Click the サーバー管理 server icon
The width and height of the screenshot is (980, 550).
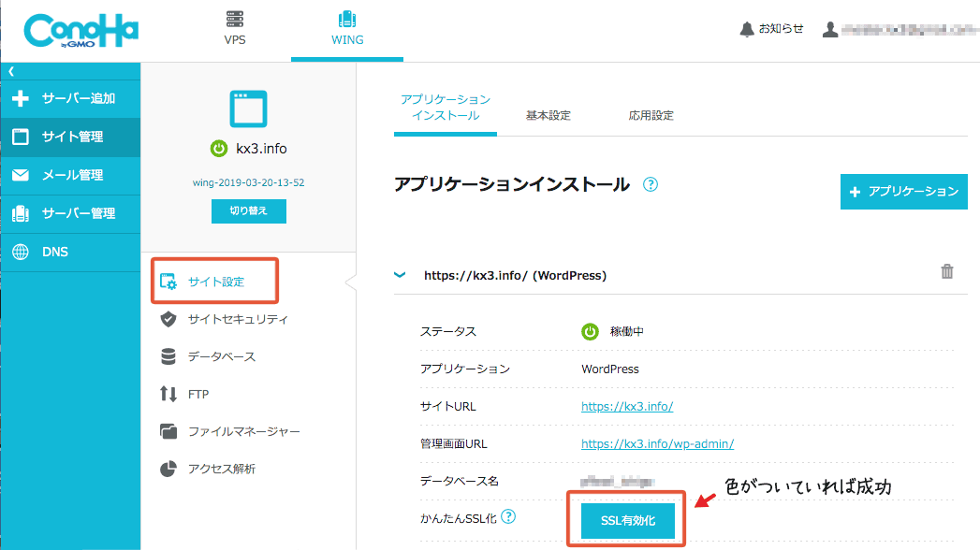(21, 213)
